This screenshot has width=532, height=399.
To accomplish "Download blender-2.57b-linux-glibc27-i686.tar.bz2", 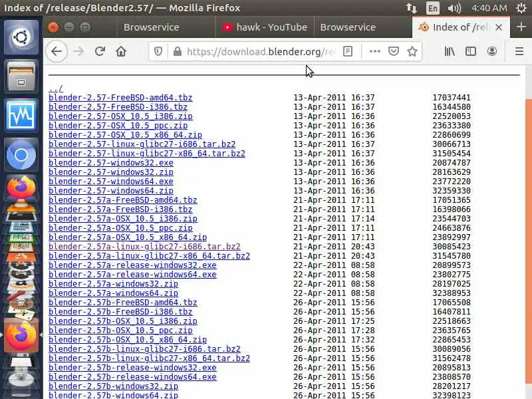I will pos(144,349).
